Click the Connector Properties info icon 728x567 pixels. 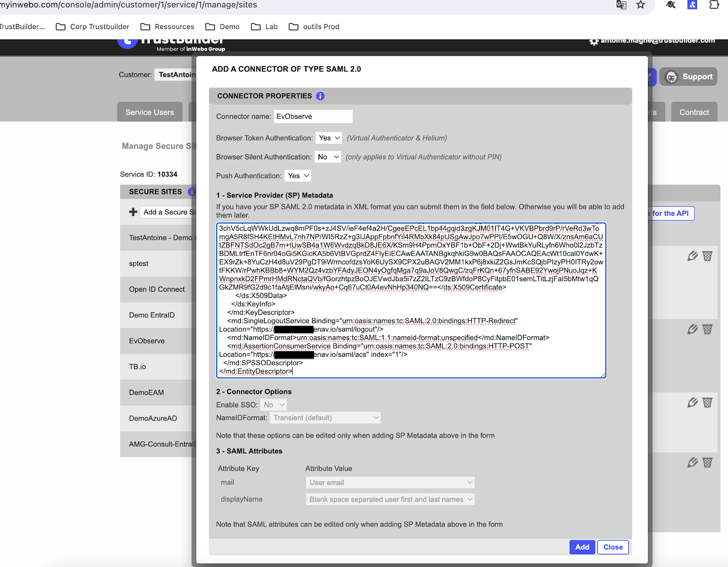coord(320,96)
